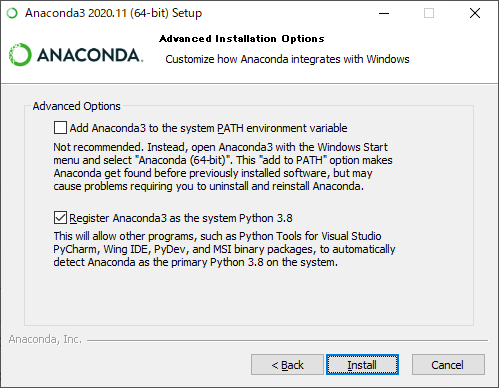Click the 'Anaconda, Inc.' branding text
The image size is (499, 388).
45,339
